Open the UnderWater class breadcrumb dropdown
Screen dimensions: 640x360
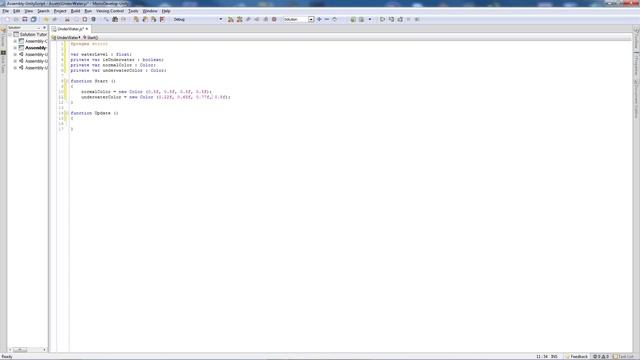pos(67,38)
